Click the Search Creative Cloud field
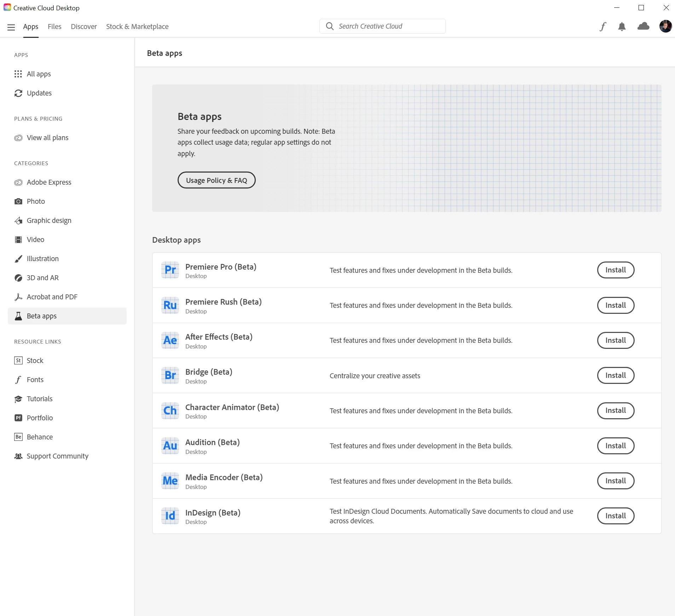 click(x=382, y=26)
